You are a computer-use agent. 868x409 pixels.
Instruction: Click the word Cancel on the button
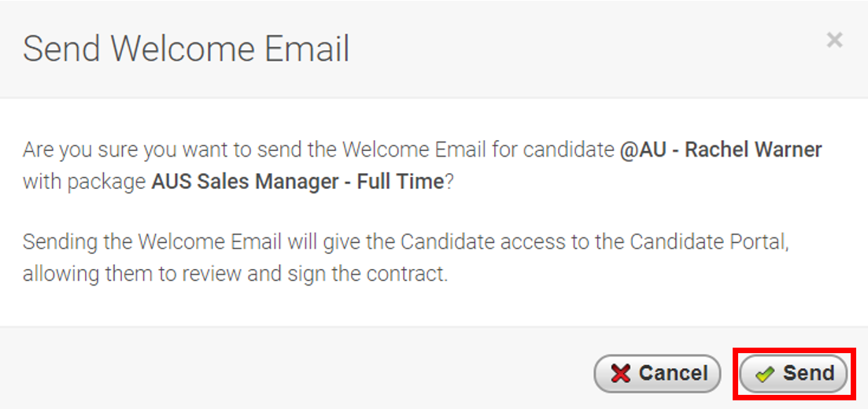click(x=673, y=373)
